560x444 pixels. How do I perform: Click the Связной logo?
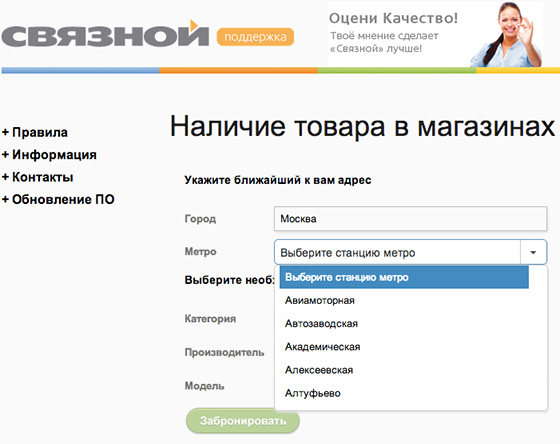[x=105, y=33]
